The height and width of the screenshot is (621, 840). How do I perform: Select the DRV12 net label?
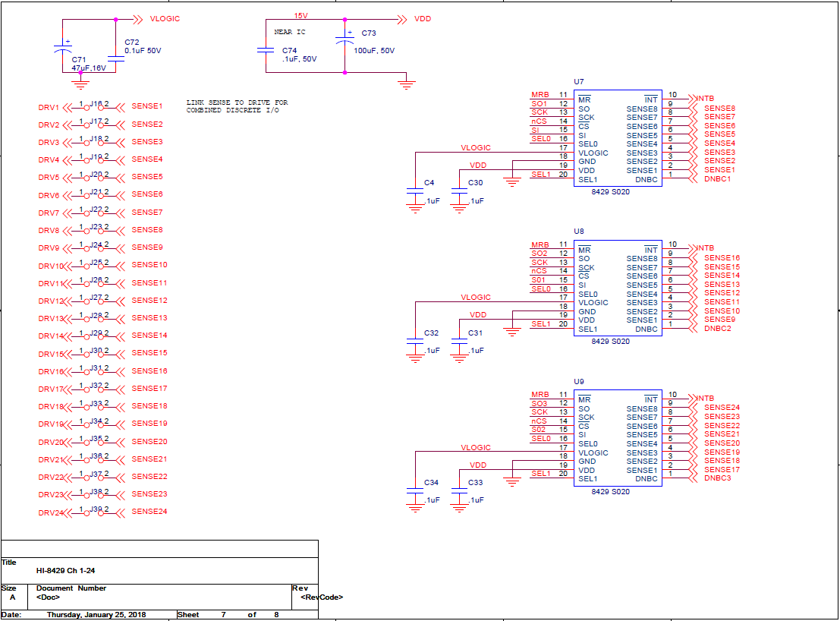51,301
